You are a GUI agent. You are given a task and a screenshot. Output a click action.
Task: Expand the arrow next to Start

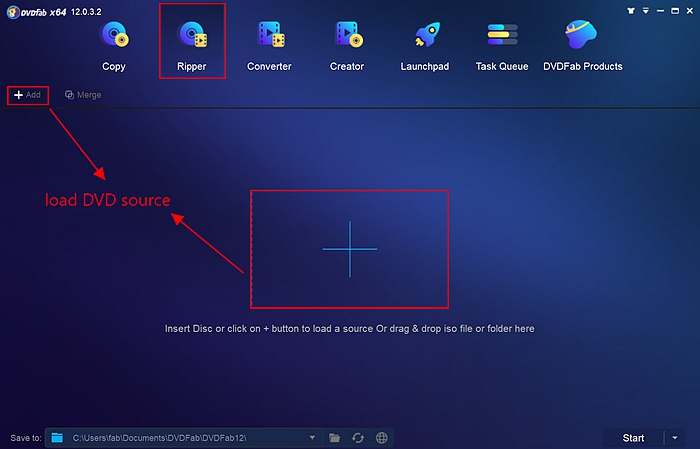pyautogui.click(x=675, y=438)
